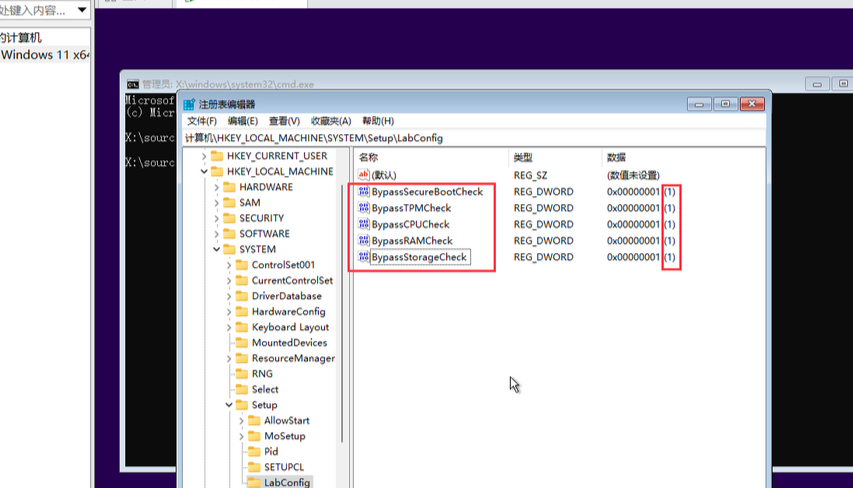Click the (默认) string value icon
This screenshot has width=853, height=488.
[364, 175]
